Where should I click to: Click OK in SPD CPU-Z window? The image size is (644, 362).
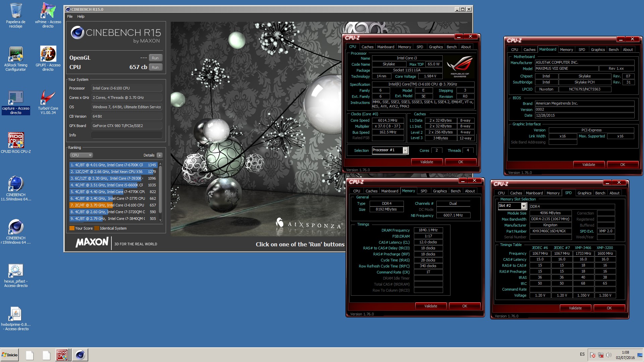pyautogui.click(x=609, y=308)
